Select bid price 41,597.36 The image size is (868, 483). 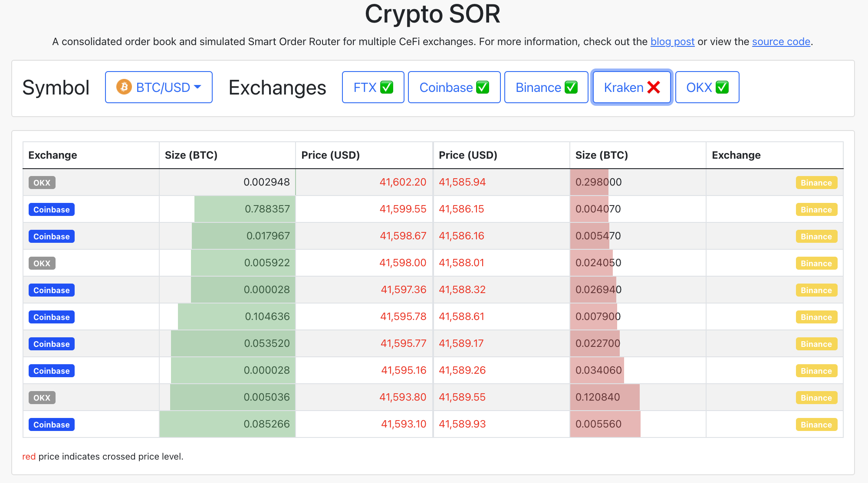point(404,290)
